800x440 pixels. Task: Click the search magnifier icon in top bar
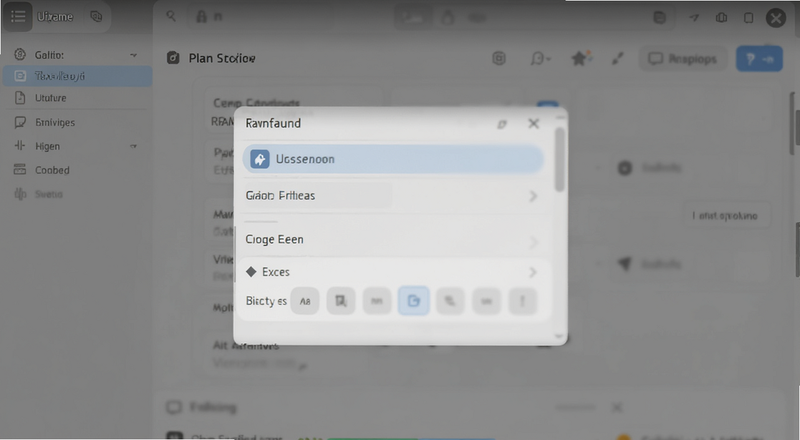point(171,16)
